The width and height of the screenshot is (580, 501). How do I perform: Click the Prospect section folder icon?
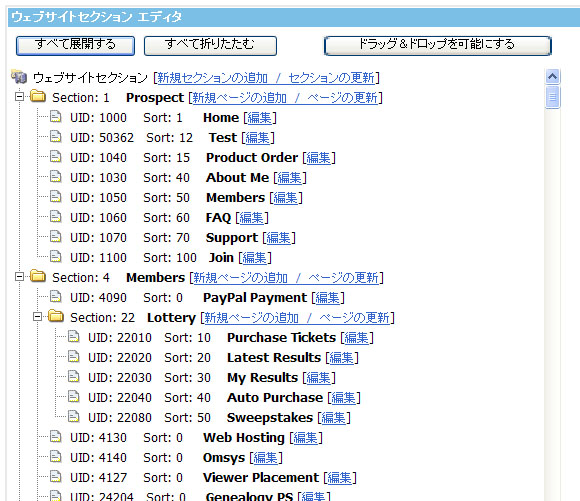pos(38,97)
